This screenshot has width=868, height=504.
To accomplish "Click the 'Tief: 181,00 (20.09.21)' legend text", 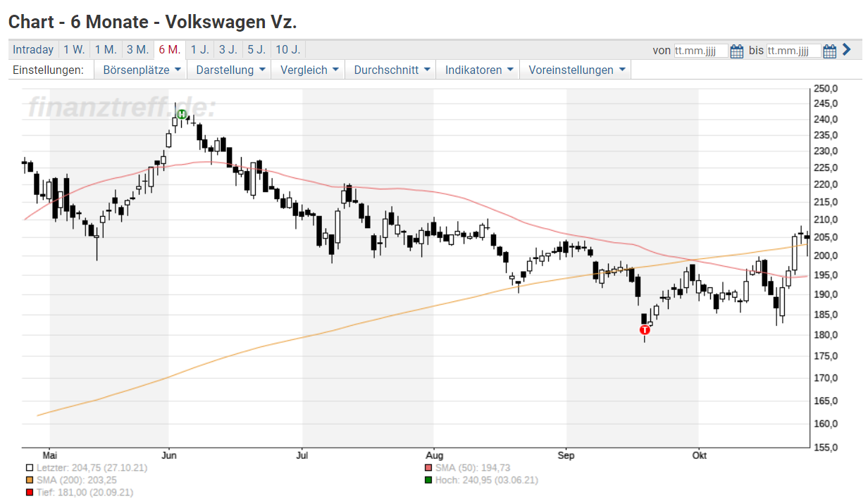I will [x=85, y=493].
